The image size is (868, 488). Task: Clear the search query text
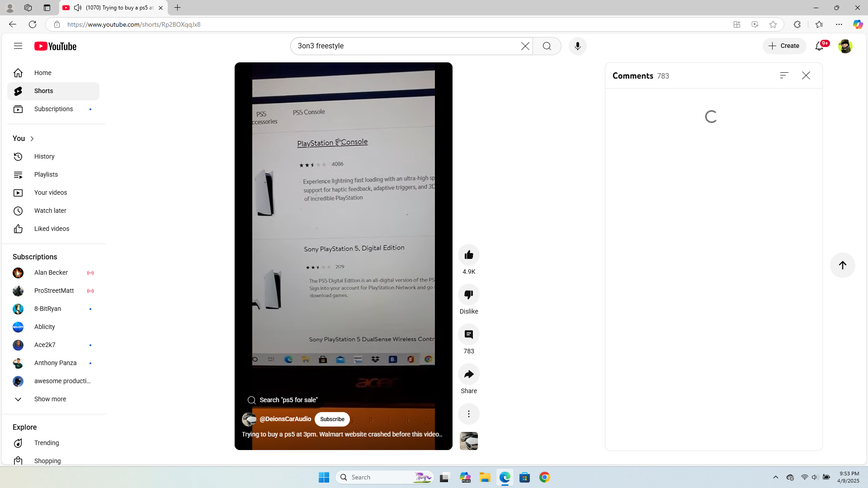coord(525,46)
